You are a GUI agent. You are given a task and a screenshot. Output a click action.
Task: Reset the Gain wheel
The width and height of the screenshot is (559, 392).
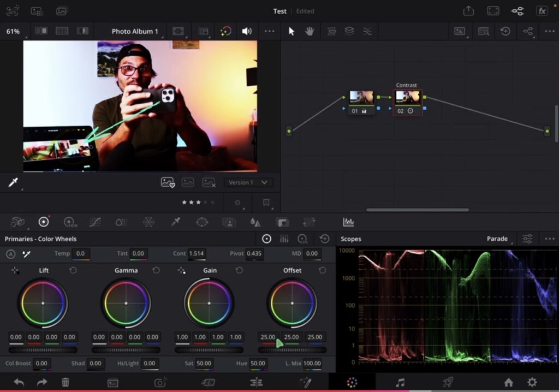pos(239,270)
